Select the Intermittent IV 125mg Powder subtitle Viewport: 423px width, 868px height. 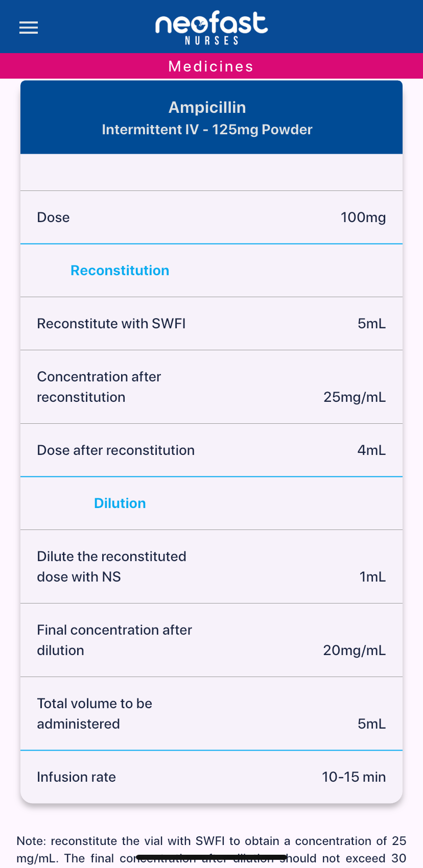click(x=207, y=130)
